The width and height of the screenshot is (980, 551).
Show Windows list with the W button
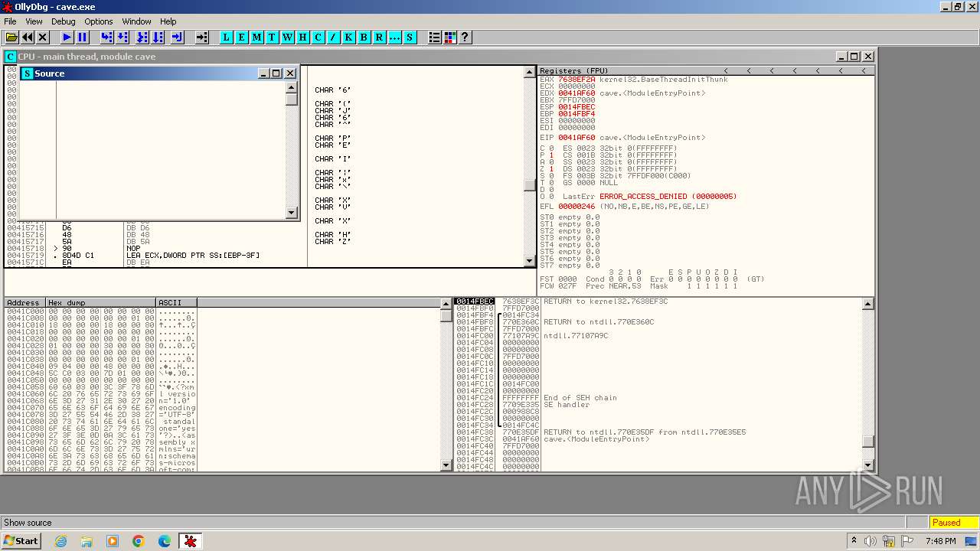point(288,37)
